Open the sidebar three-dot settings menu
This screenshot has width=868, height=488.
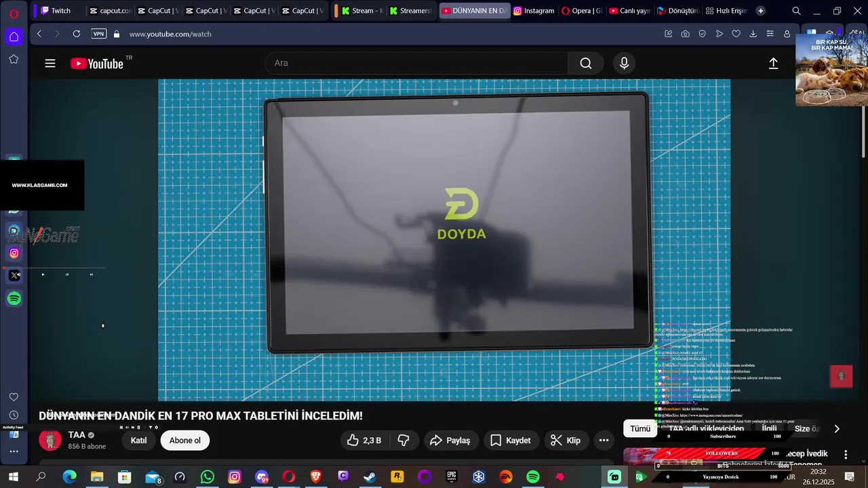tap(14, 451)
